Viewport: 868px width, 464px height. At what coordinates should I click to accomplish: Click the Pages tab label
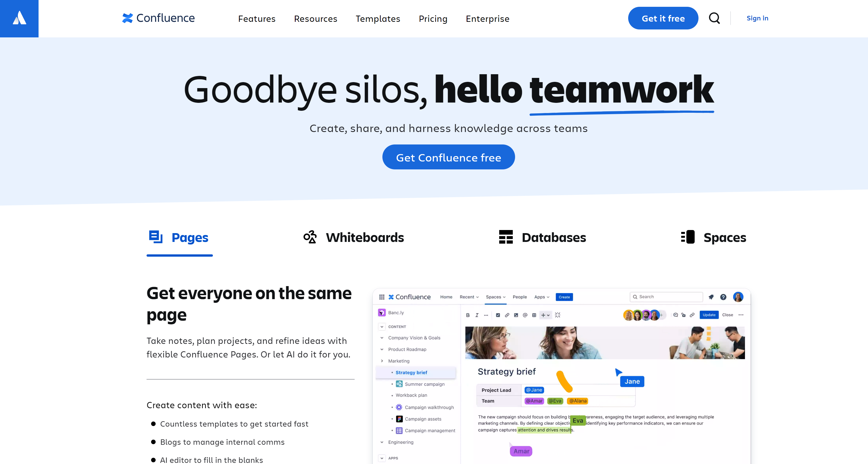coord(189,237)
